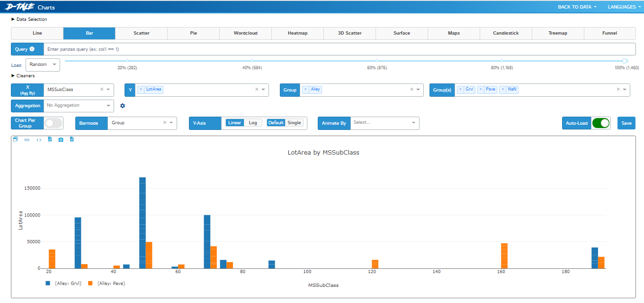
Task: Open chart in a popup window
Action: 15,139
